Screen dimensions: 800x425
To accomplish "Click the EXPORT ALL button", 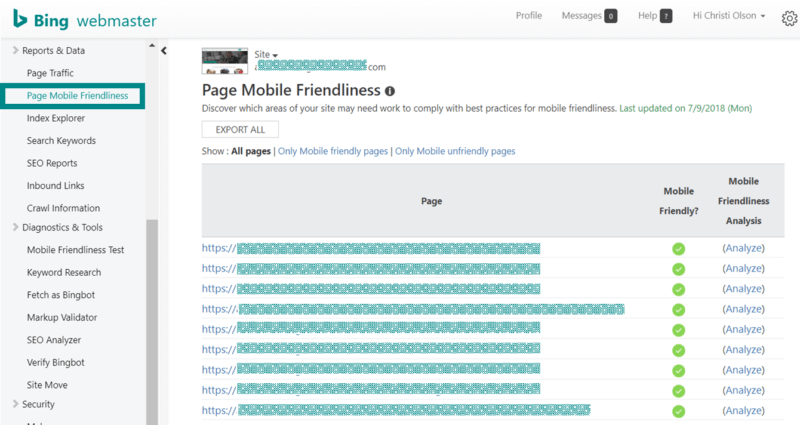I will point(240,130).
